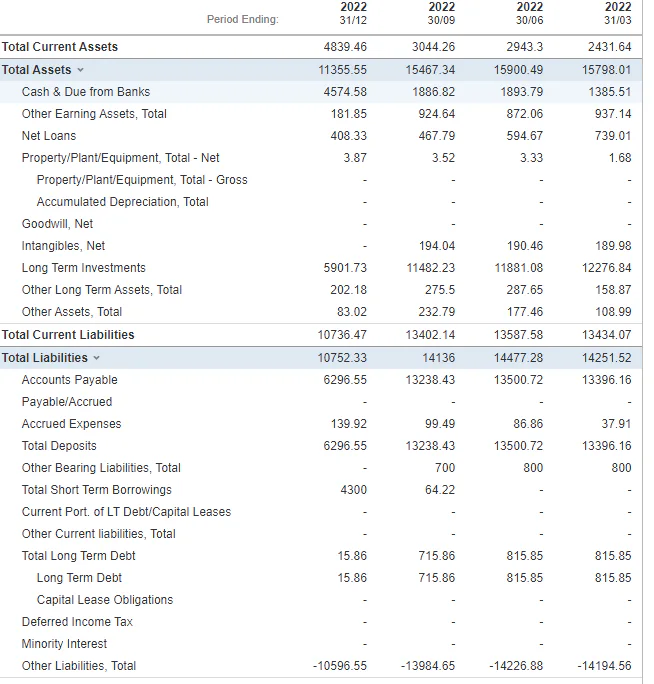This screenshot has width=654, height=684.
Task: Click Total Current Liabilities value 10736.47
Action: [x=342, y=335]
